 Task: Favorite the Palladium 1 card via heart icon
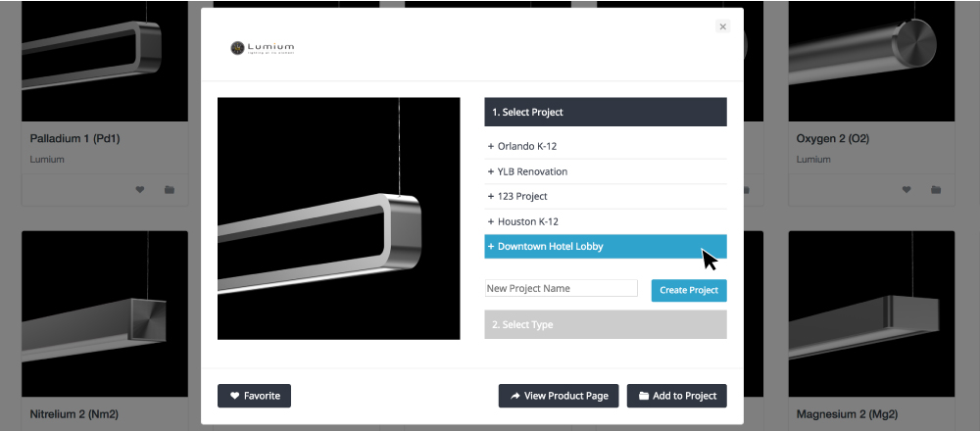point(140,190)
